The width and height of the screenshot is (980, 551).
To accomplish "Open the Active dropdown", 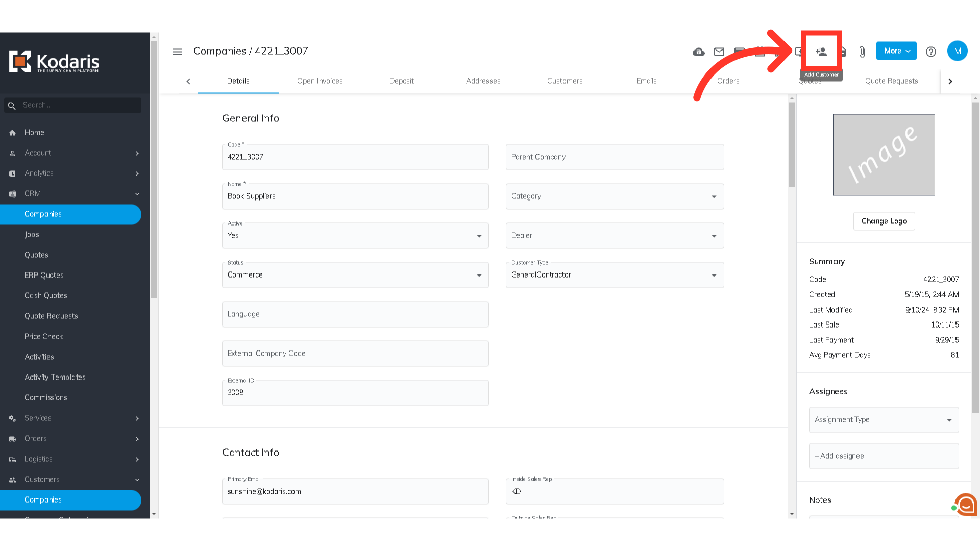I will coord(355,236).
